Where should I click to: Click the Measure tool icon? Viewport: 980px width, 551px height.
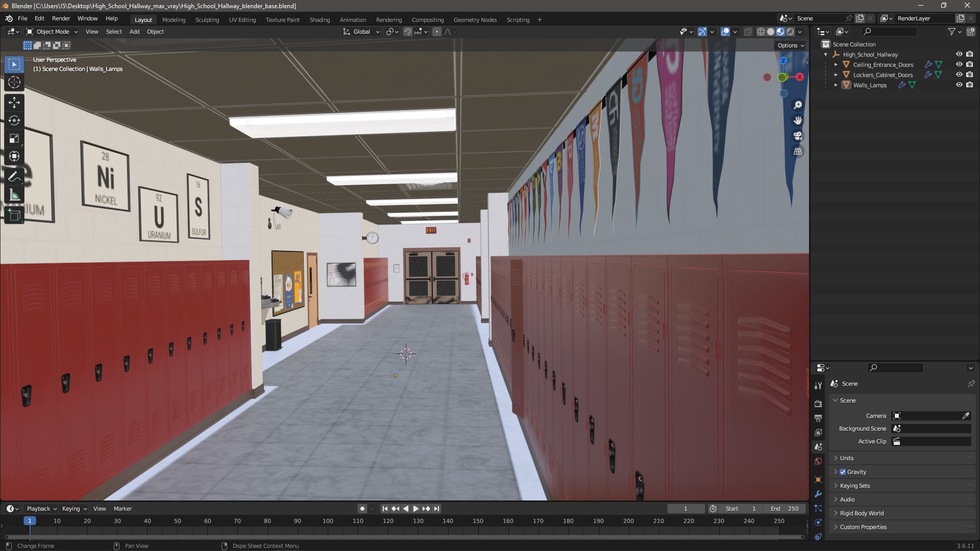(x=15, y=195)
